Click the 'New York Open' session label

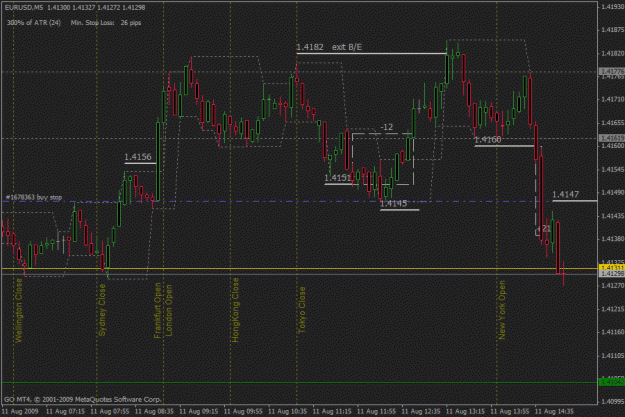(x=502, y=310)
